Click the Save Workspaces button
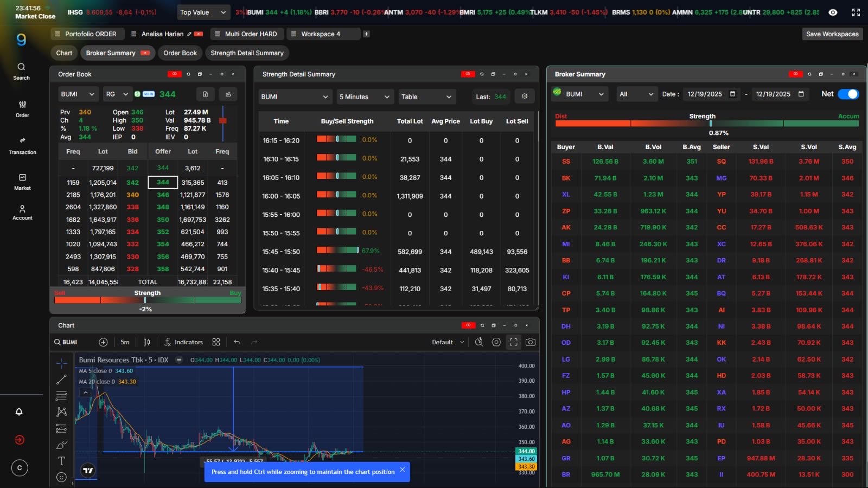This screenshot has height=488, width=868. pos(832,34)
